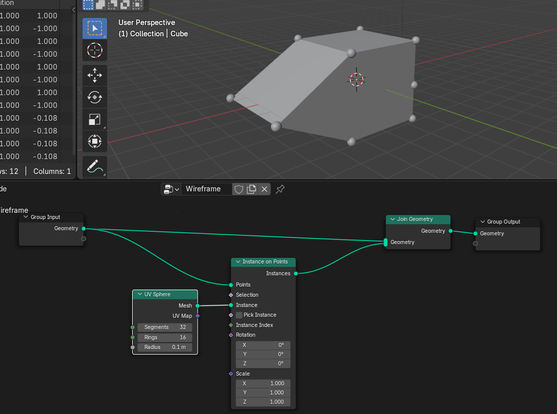Screen dimensions: 557x414
Task: Click the Radius field on UV Sphere
Action: pyautogui.click(x=165, y=347)
